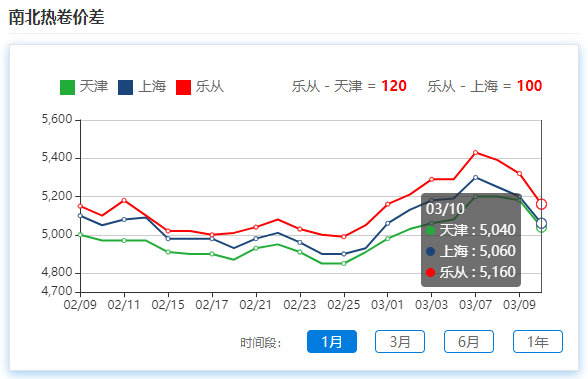This screenshot has height=379, width=588.
Task: Click the 天津 data point on 02/25
Action: [344, 264]
